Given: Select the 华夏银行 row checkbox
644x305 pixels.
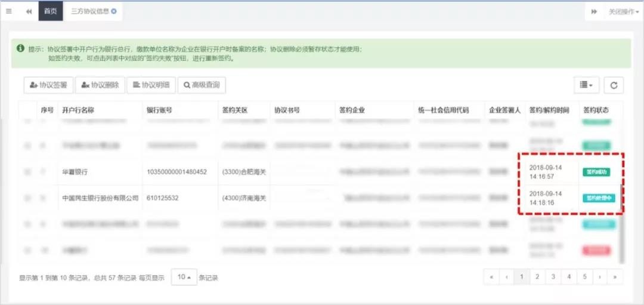Looking at the screenshot, I should 27,172.
